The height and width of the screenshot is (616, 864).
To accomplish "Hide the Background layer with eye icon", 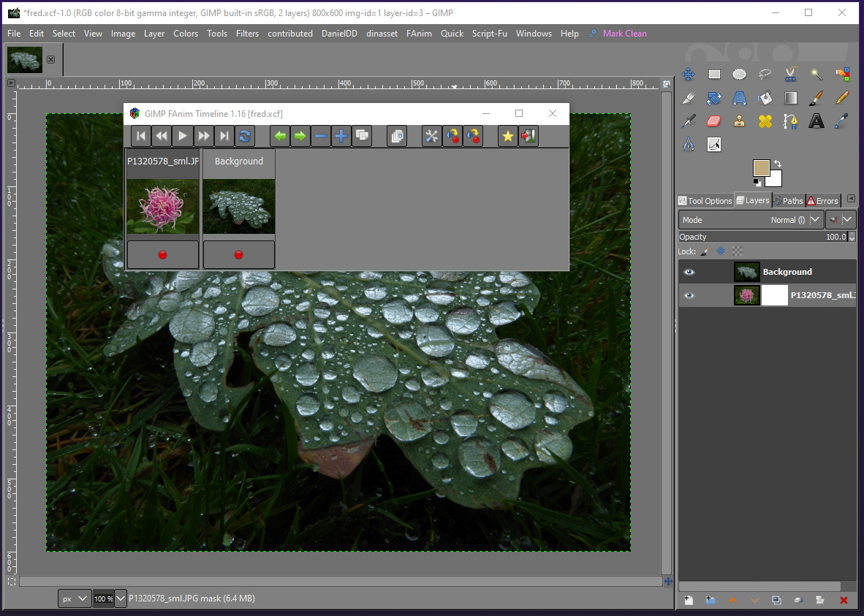I will click(689, 272).
